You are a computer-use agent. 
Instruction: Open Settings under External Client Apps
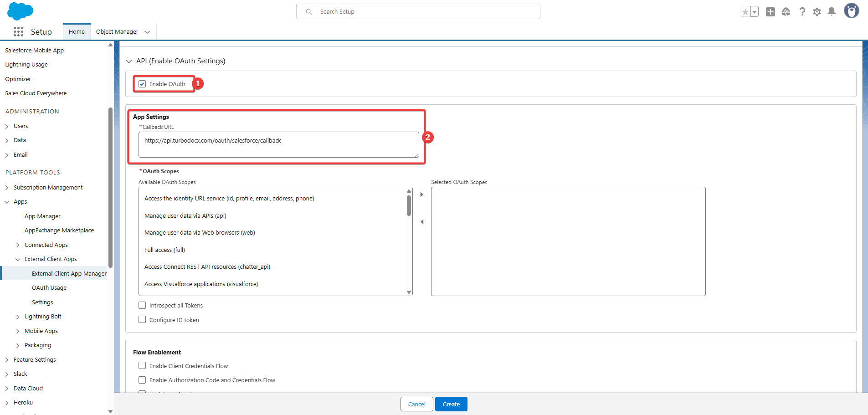click(x=42, y=302)
